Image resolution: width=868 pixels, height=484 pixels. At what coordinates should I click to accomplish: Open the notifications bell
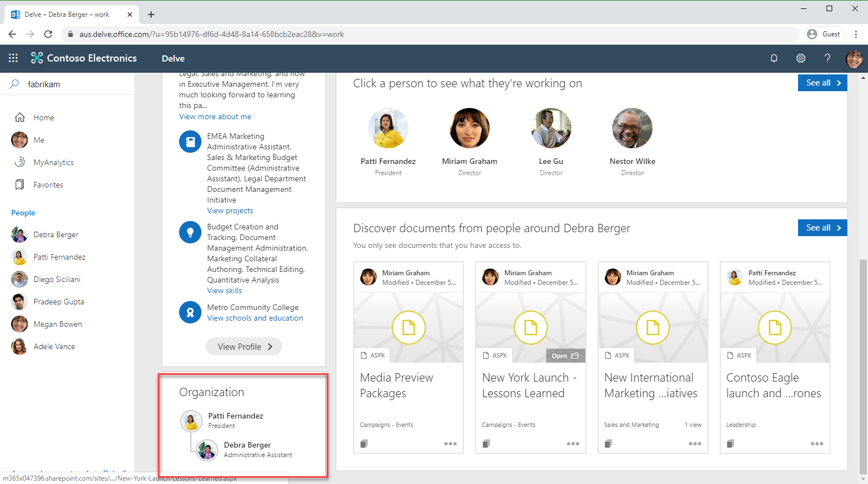pos(774,58)
